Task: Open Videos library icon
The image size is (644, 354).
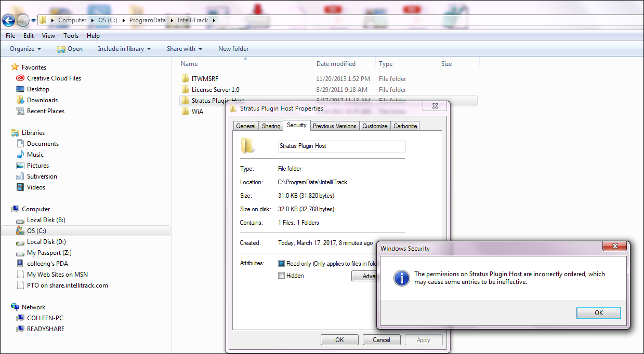Action: click(x=20, y=187)
